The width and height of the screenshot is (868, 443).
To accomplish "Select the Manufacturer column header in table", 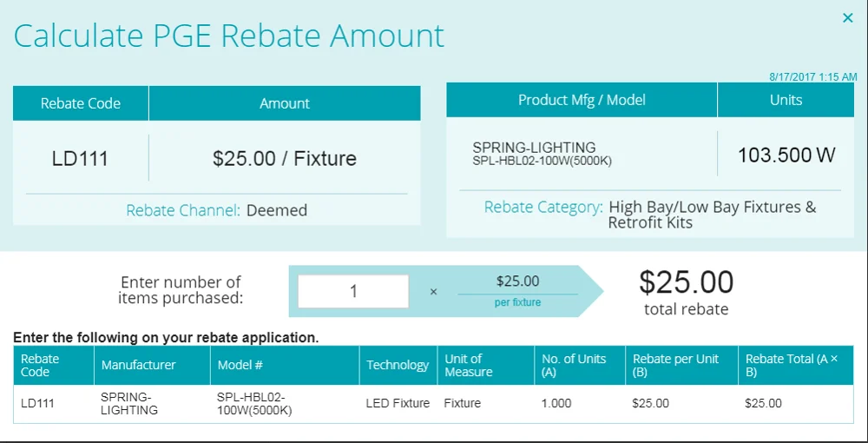I will tap(138, 365).
